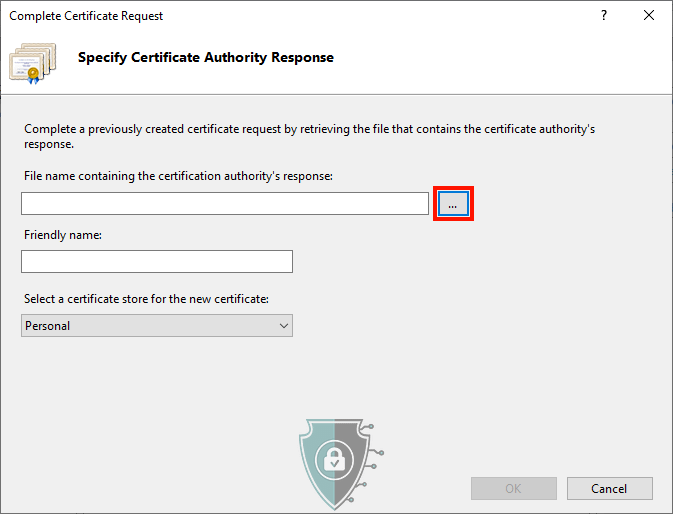The height and width of the screenshot is (514, 673).
Task: Click the certificates icon in the header
Action: pos(34,61)
